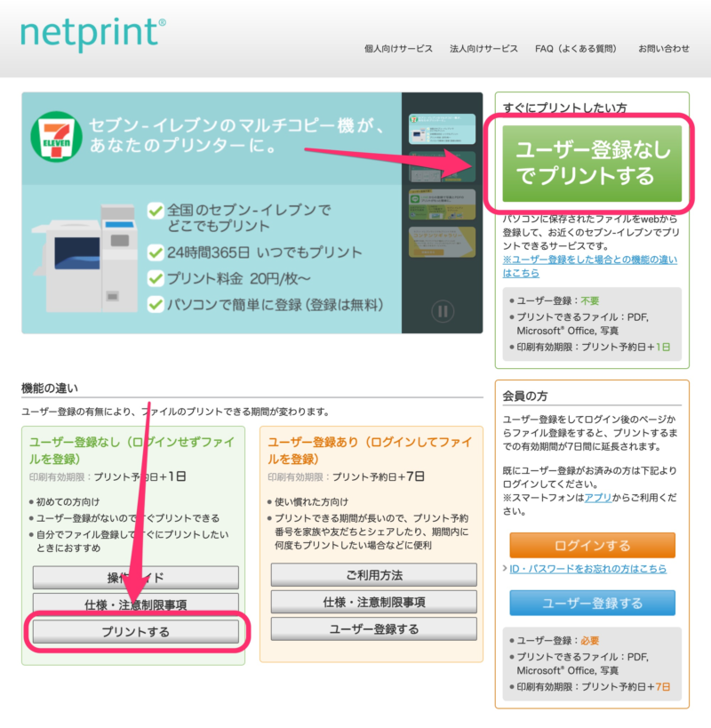Screen dimensions: 711x728
Task: Click プリント料金 20円/枚〜 text
Action: pyautogui.click(x=238, y=278)
